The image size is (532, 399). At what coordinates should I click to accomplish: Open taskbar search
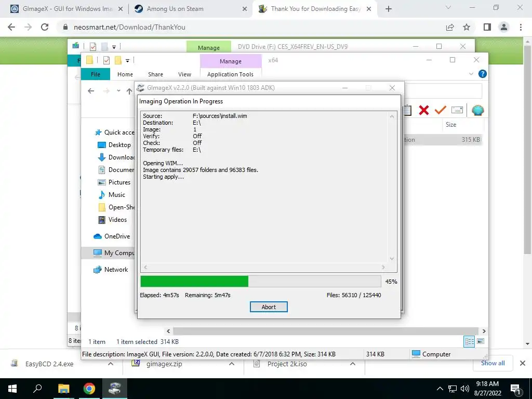point(37,389)
